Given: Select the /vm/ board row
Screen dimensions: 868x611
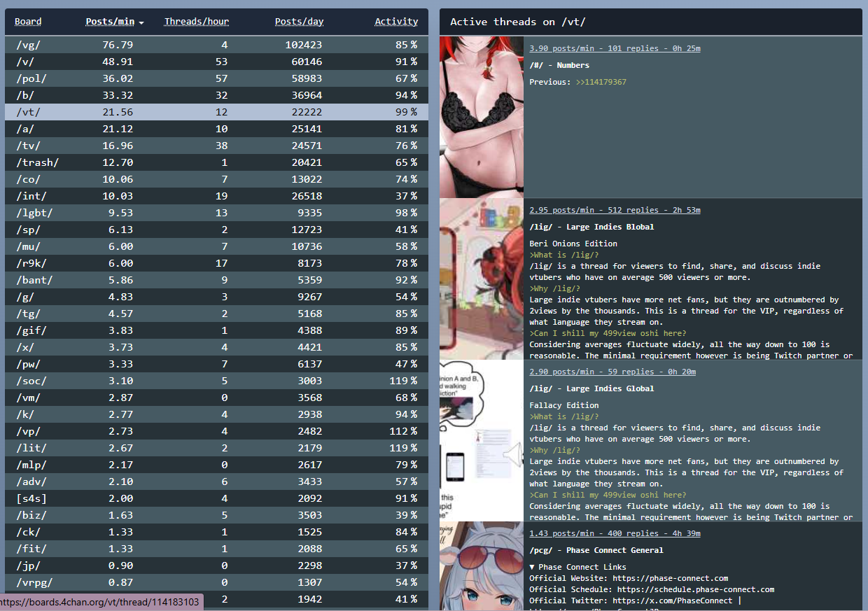Looking at the screenshot, I should (x=216, y=398).
